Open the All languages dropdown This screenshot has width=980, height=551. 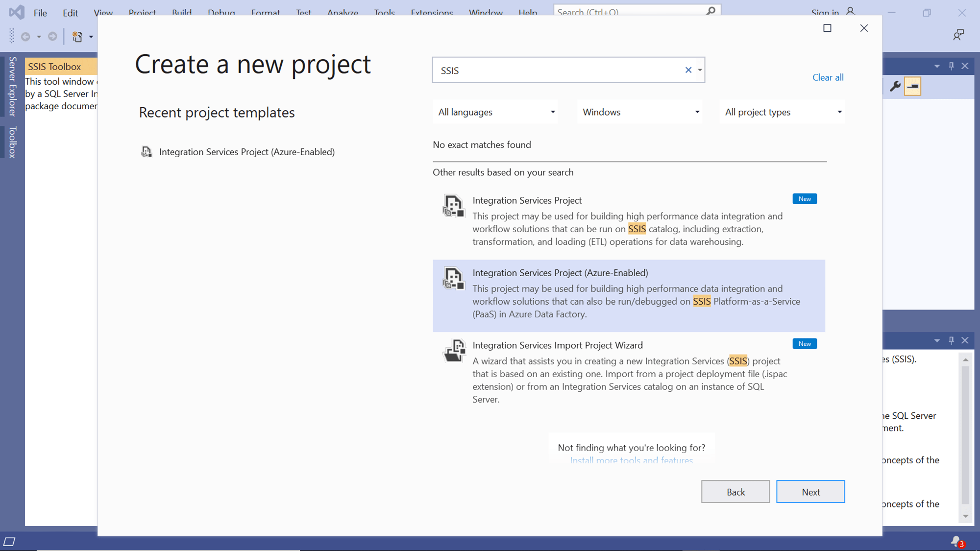pos(495,112)
